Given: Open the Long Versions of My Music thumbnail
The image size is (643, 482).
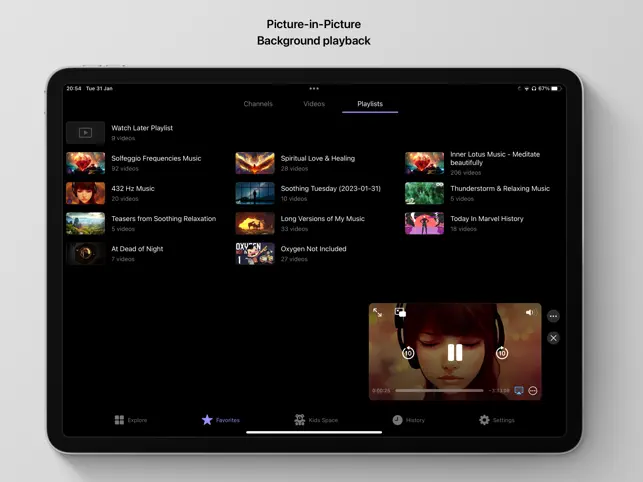Looking at the screenshot, I should [255, 223].
